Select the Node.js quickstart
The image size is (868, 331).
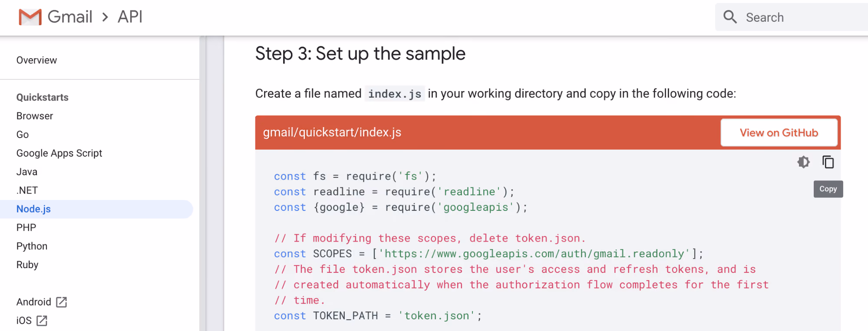[x=96, y=209]
